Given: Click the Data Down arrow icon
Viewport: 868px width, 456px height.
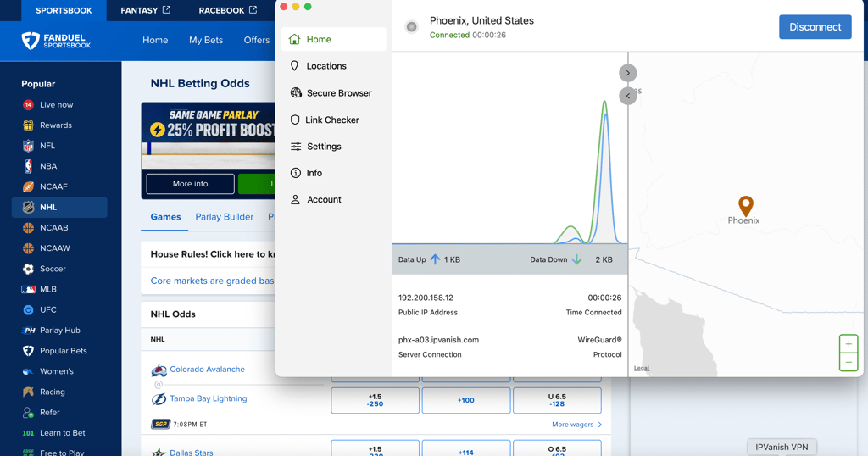Looking at the screenshot, I should pos(576,259).
